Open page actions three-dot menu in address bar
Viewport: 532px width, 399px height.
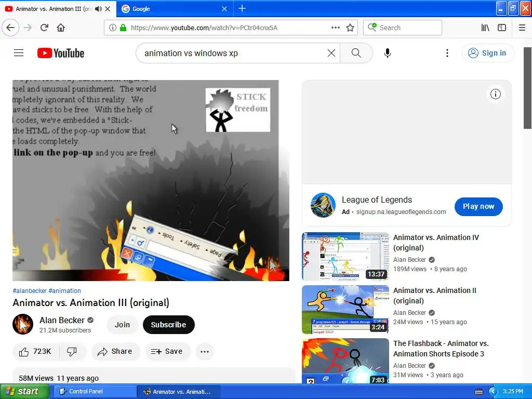335,28
